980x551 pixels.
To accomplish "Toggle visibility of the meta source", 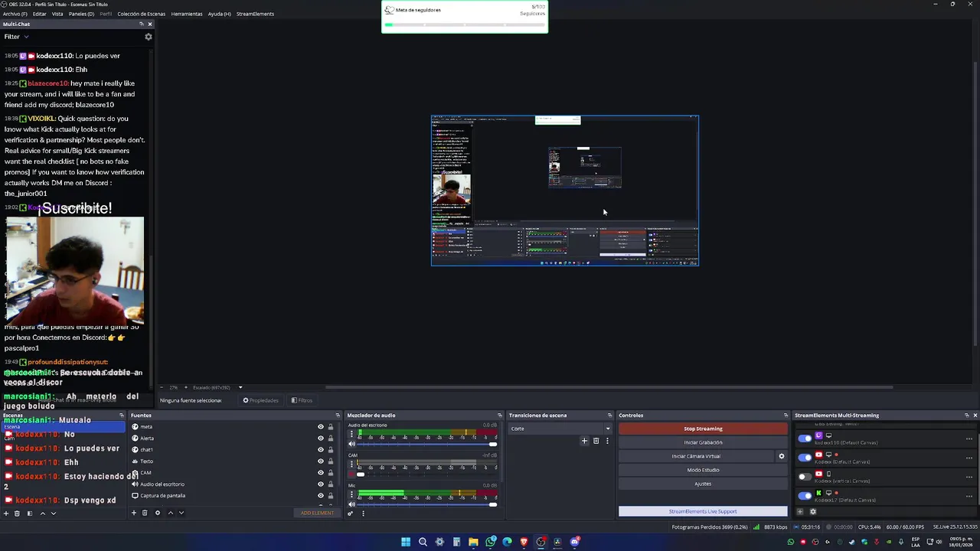I will point(321,427).
